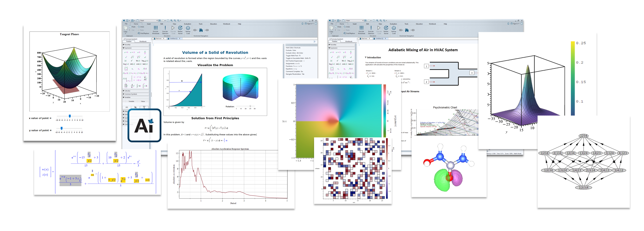Switch to the Start.mw tab in the Adiabatic Mixing window
The image size is (644, 231).
pos(364,38)
